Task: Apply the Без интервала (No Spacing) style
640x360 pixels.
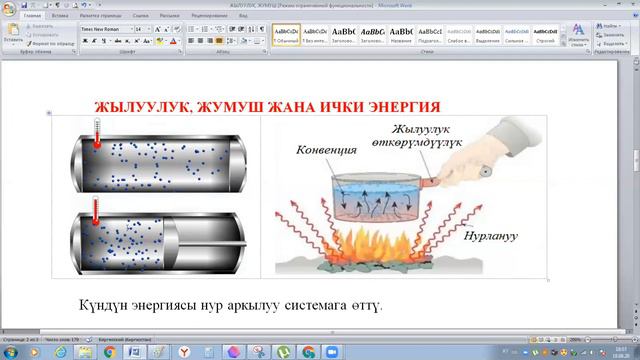Action: click(x=315, y=35)
